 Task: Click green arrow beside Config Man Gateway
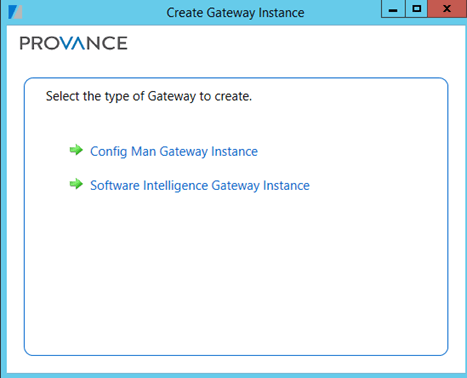click(x=76, y=150)
